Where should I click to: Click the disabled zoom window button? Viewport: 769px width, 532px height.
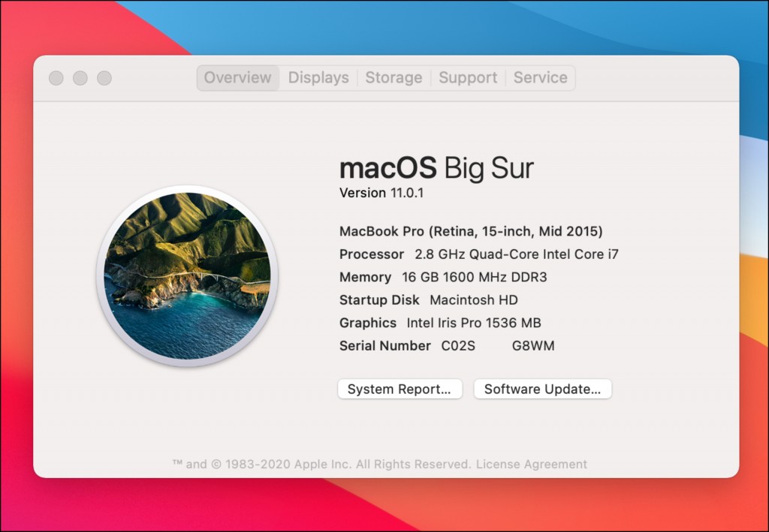(104, 78)
